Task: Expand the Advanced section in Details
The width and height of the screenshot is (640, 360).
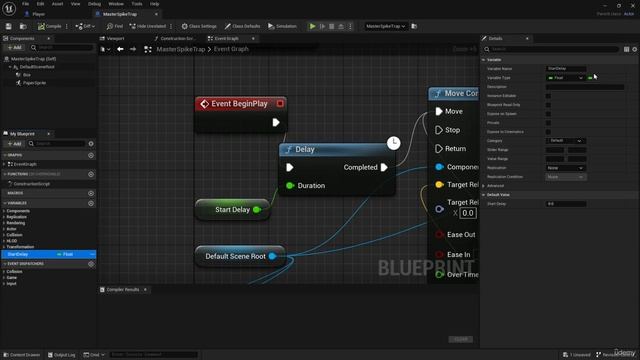Action: click(484, 186)
